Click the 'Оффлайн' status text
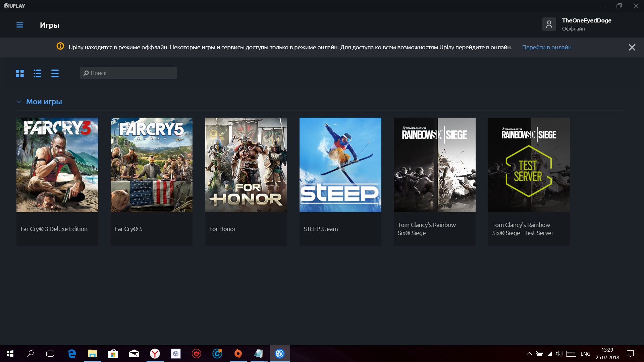This screenshot has height=362, width=644. click(573, 29)
